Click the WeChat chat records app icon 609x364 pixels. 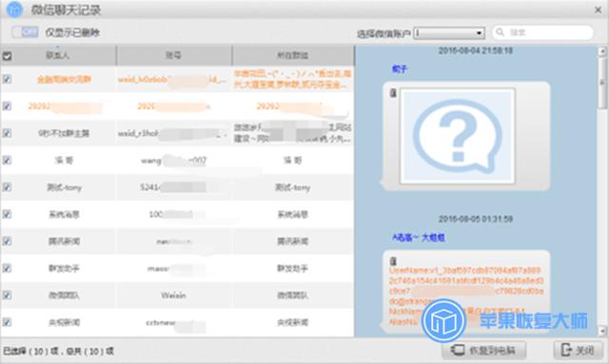pyautogui.click(x=15, y=10)
